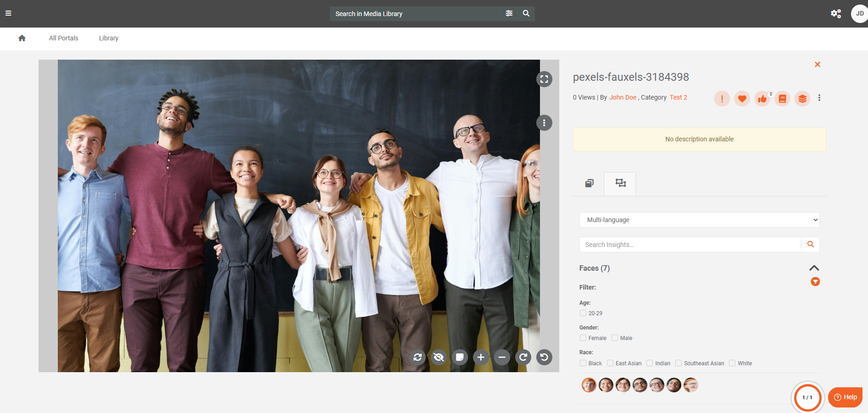
Task: Click the exclamation report icon
Action: [x=722, y=99]
